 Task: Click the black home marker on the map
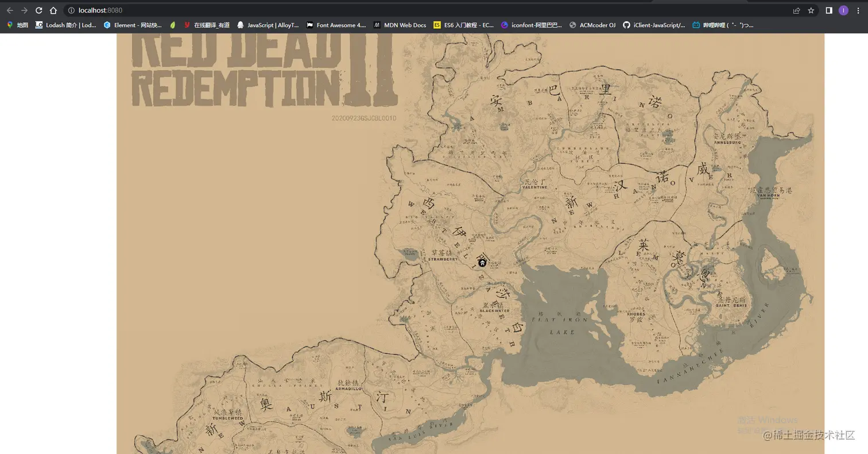coord(482,263)
